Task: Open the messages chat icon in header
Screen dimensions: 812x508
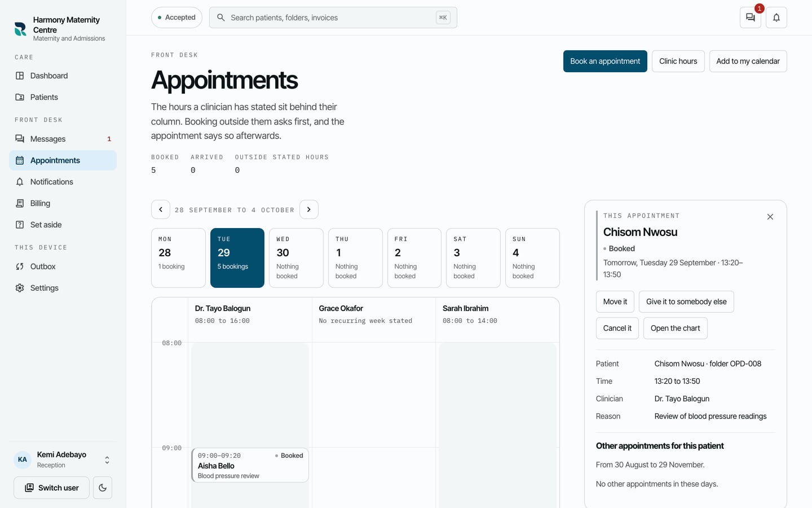Action: point(750,17)
